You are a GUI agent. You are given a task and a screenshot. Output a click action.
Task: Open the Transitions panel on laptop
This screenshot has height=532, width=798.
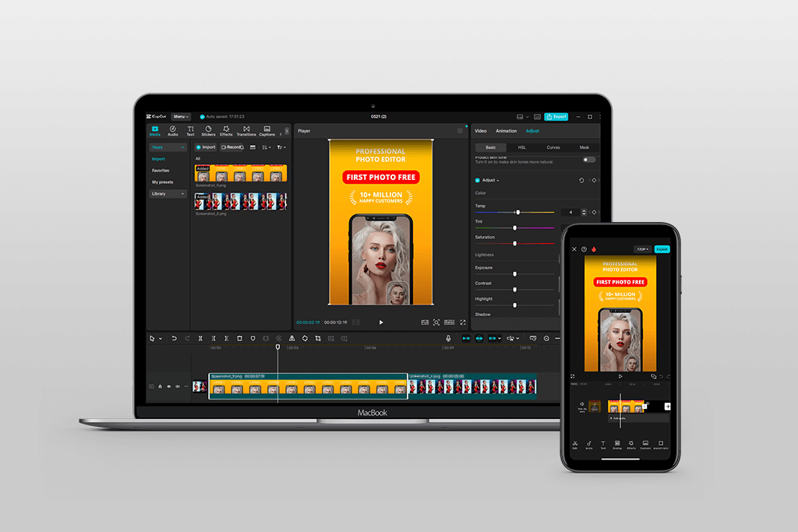tap(246, 131)
